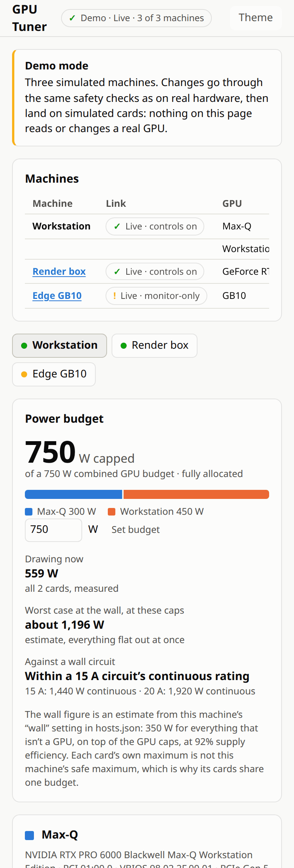This screenshot has height=868, width=294.
Task: Switch to the Render box machine tab
Action: (x=155, y=345)
